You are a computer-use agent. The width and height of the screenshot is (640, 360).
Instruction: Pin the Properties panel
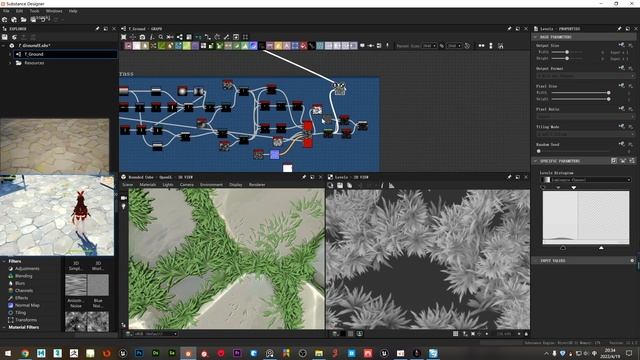619,29
